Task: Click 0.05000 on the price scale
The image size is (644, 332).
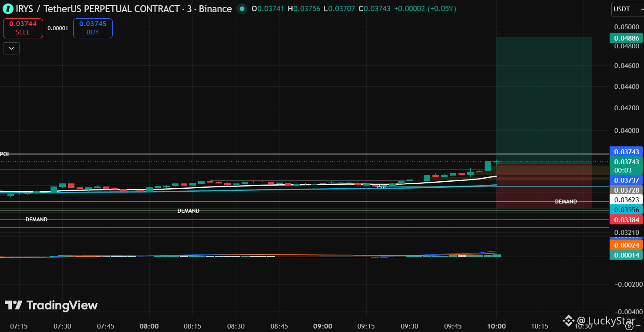Action: coord(627,27)
